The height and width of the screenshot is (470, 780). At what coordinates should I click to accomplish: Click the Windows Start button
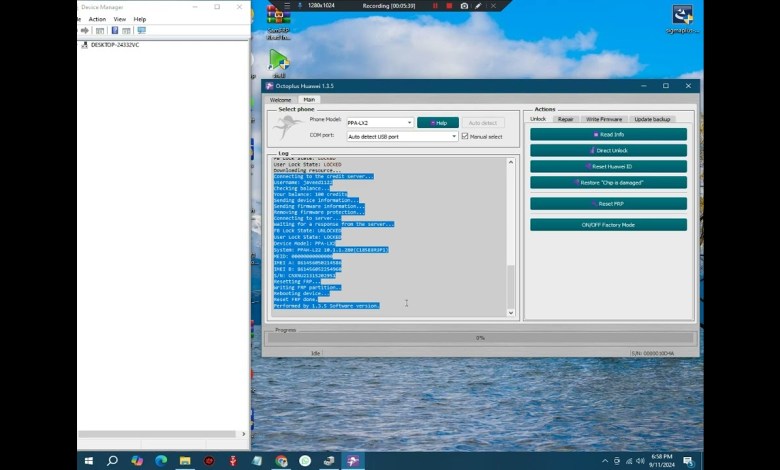(x=88, y=461)
